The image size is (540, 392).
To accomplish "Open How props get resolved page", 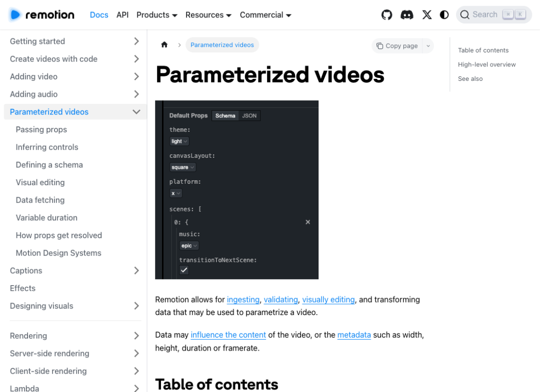I will (59, 235).
